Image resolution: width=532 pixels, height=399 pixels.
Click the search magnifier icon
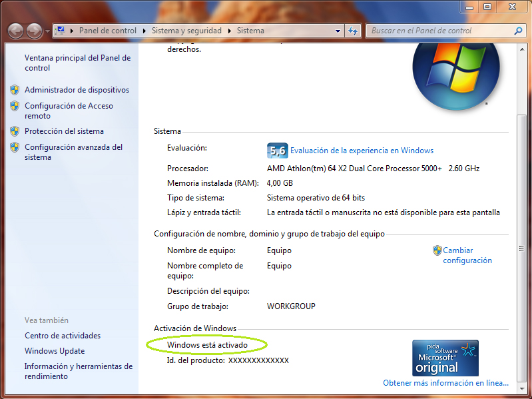[x=518, y=31]
